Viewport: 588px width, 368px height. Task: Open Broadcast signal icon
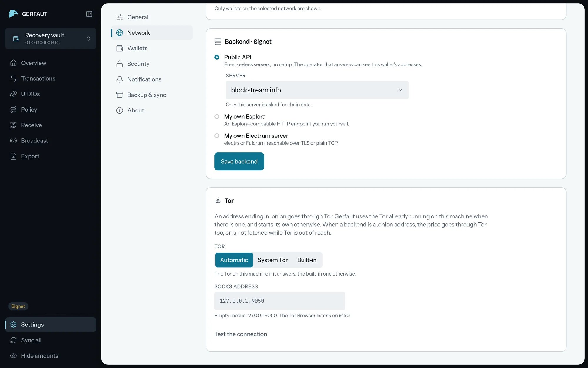tap(14, 141)
